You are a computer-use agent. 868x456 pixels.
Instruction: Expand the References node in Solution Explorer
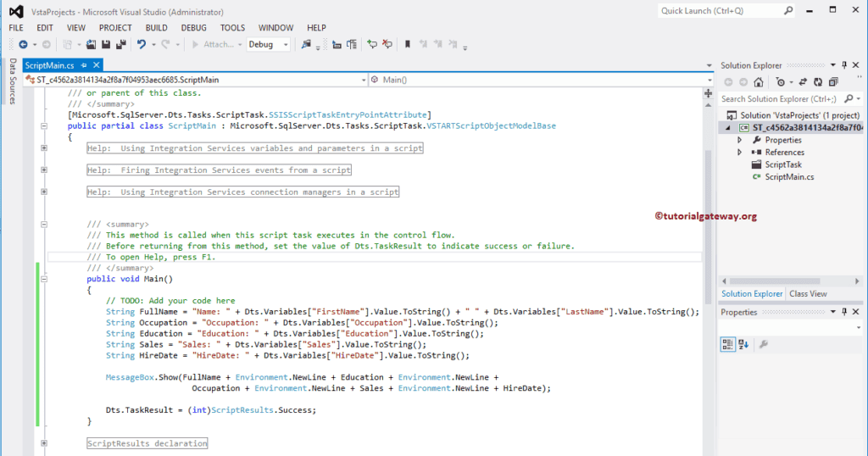point(739,153)
